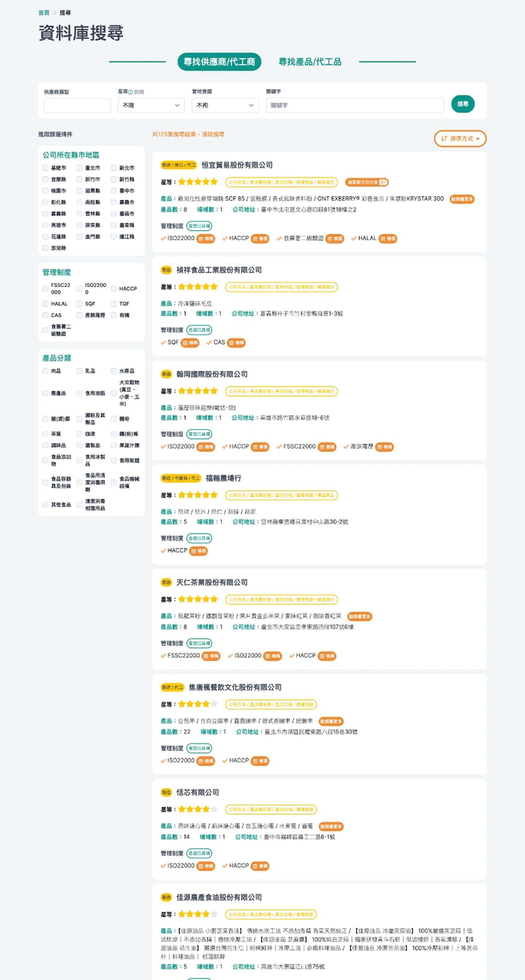Click 廠區衛生符合度 badge for 恒宜貿易股份有限公司

pyautogui.click(x=367, y=182)
